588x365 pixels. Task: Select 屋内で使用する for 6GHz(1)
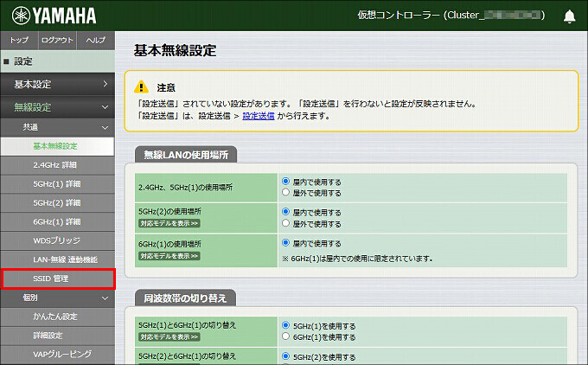285,243
